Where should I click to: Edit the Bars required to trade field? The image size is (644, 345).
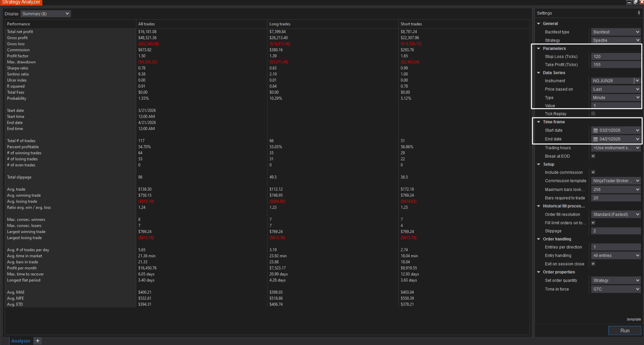click(616, 198)
